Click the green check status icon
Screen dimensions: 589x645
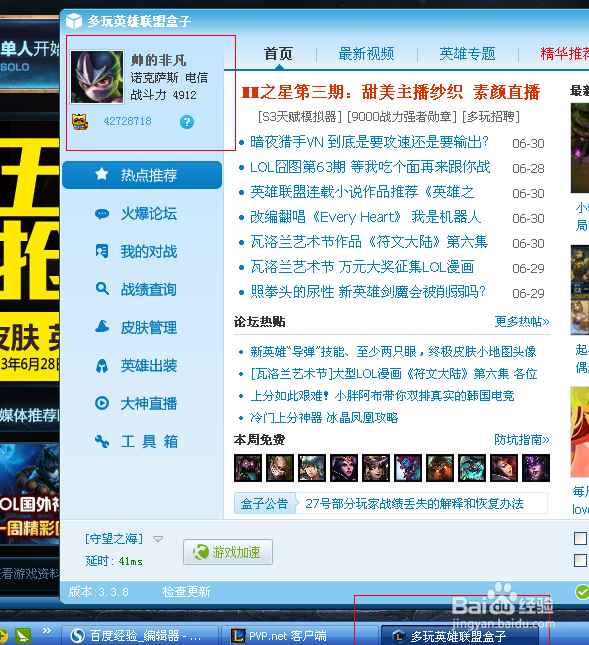582,592
